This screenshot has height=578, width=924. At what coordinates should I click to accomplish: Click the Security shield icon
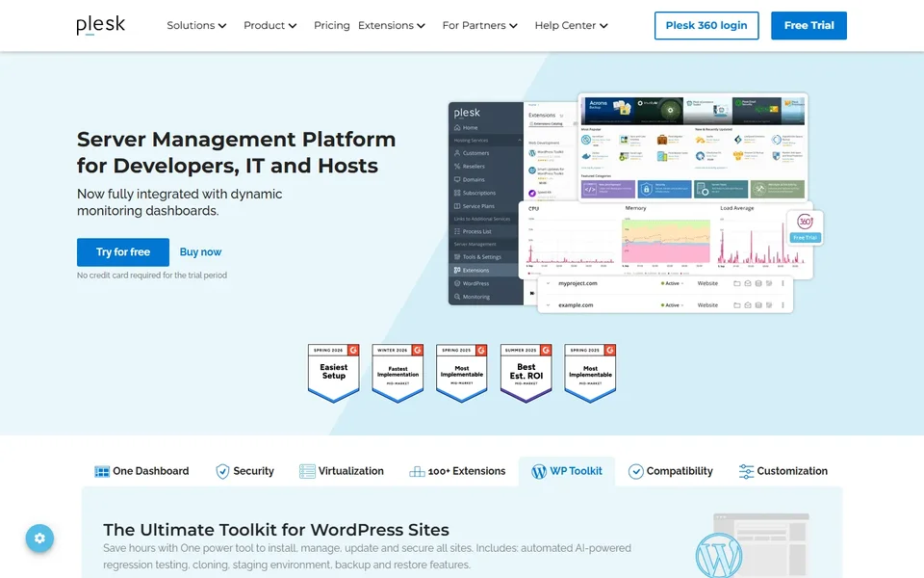(222, 471)
